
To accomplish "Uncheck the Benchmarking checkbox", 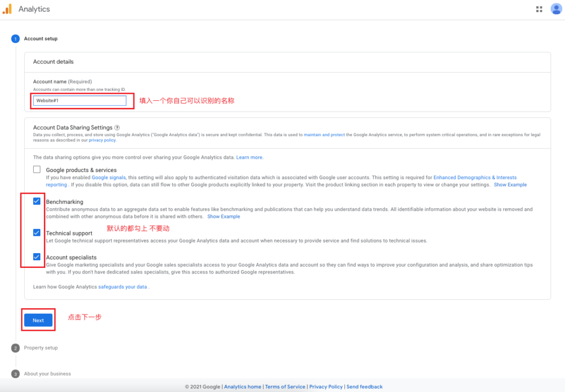I will click(x=37, y=201).
